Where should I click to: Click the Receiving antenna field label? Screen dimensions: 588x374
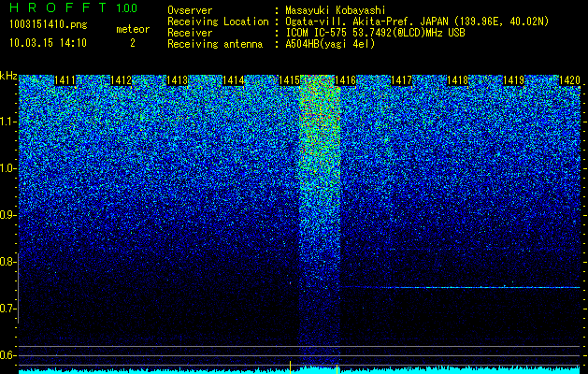point(215,44)
